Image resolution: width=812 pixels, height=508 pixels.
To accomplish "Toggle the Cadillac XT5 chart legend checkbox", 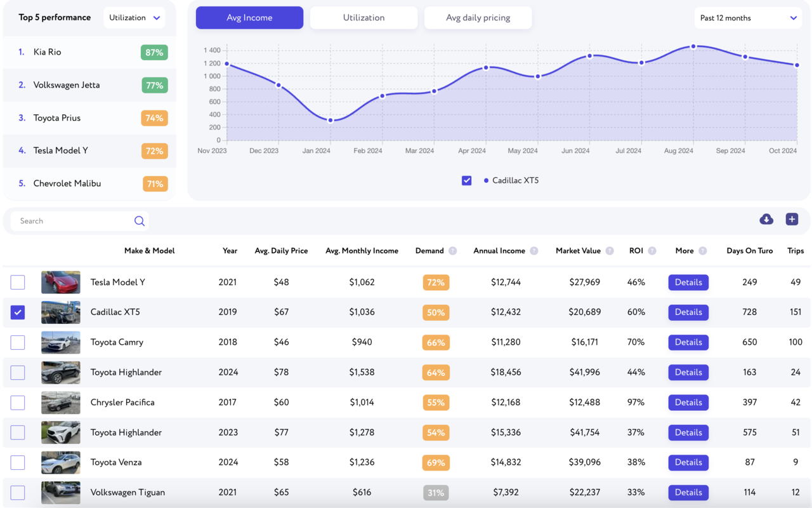I will click(467, 180).
